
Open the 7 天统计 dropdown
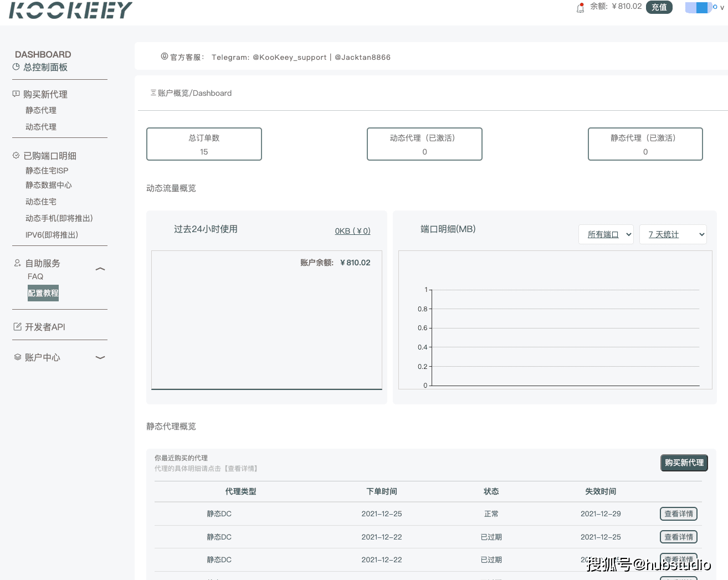[673, 234]
